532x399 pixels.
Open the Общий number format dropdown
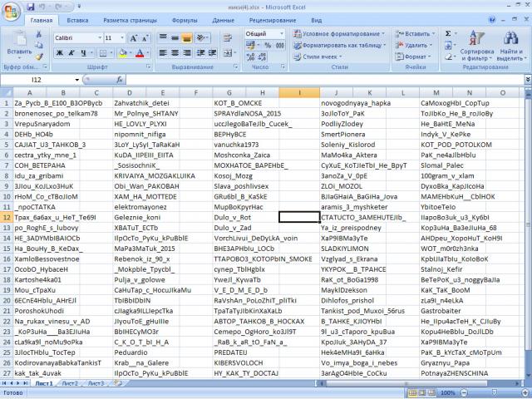[x=284, y=33]
